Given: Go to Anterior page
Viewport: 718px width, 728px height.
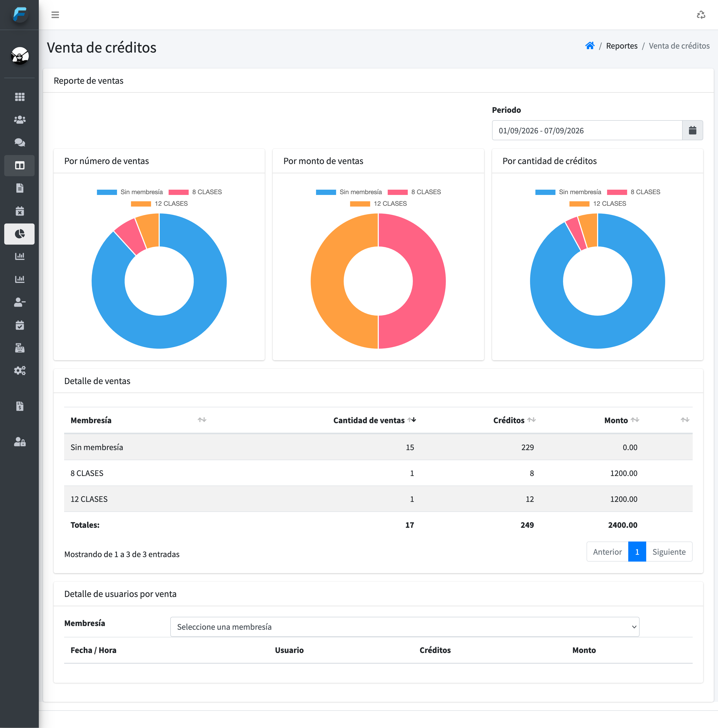Looking at the screenshot, I should tap(607, 552).
